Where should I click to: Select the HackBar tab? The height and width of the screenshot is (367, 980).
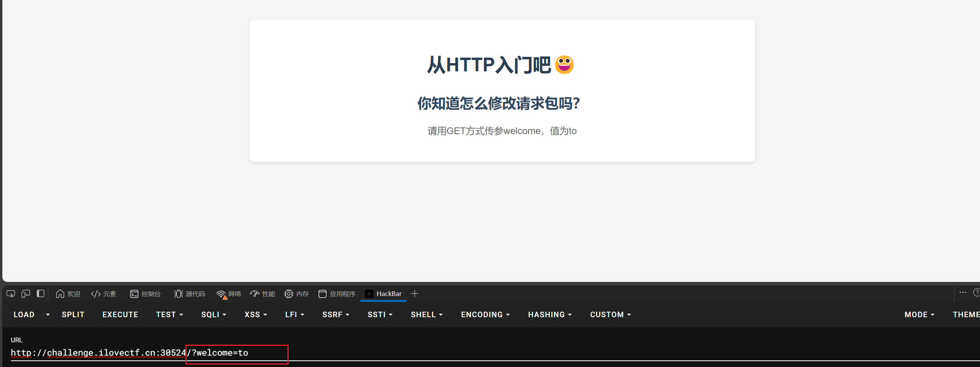tap(383, 294)
